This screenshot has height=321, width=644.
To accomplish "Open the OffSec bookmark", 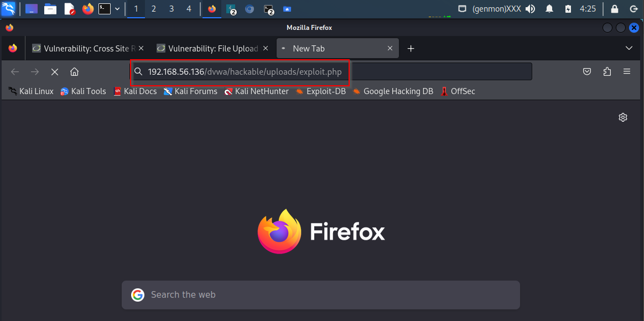I will coord(458,91).
